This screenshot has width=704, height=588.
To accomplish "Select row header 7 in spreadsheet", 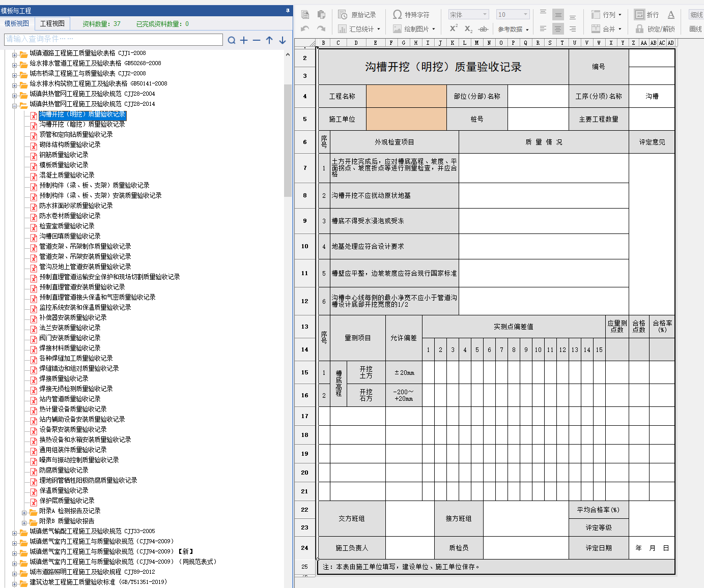I will [305, 168].
